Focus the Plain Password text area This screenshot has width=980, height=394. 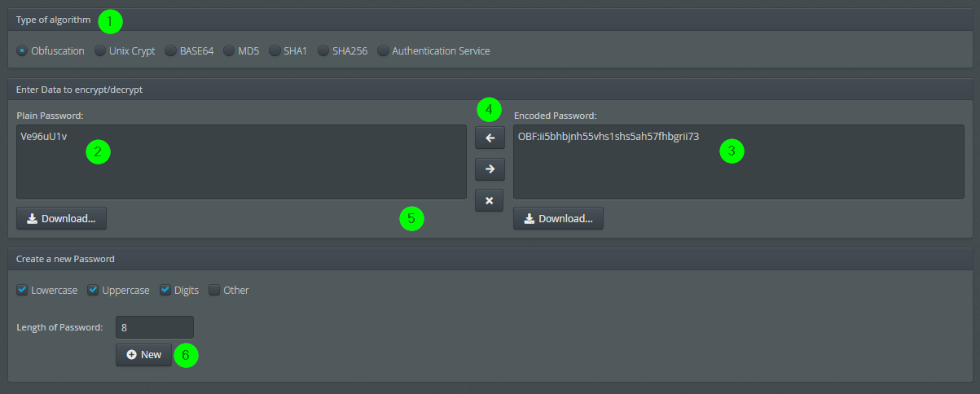pos(241,162)
